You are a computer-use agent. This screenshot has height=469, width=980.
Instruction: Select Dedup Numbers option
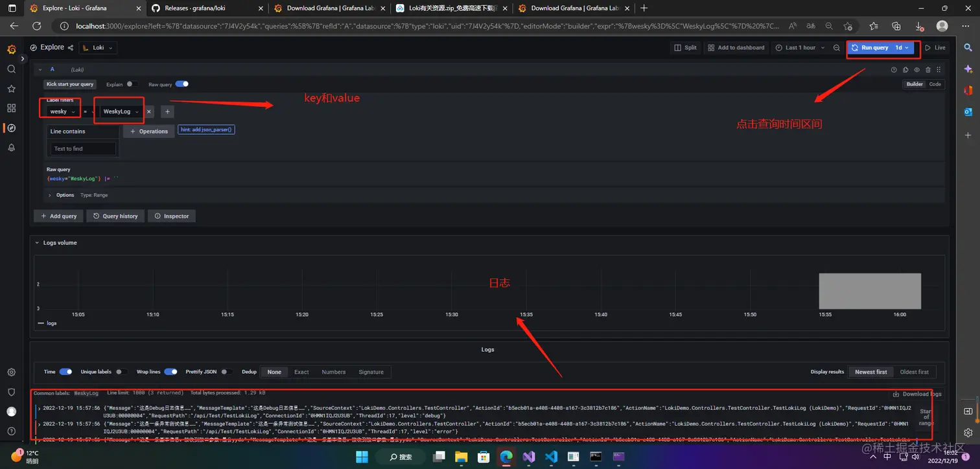334,372
